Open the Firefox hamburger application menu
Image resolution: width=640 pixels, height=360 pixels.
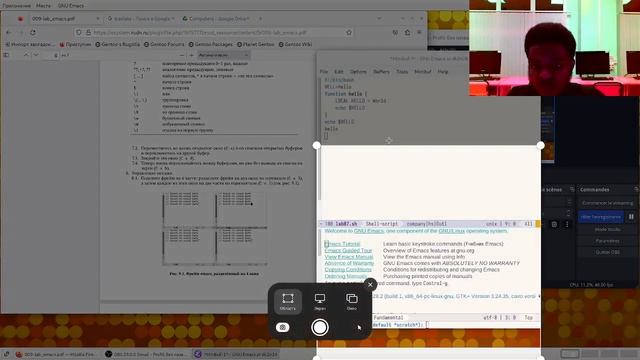[419, 32]
